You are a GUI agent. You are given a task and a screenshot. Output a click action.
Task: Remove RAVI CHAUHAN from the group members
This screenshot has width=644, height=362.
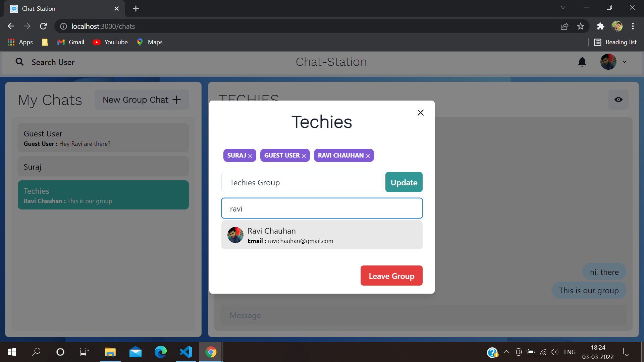click(368, 156)
